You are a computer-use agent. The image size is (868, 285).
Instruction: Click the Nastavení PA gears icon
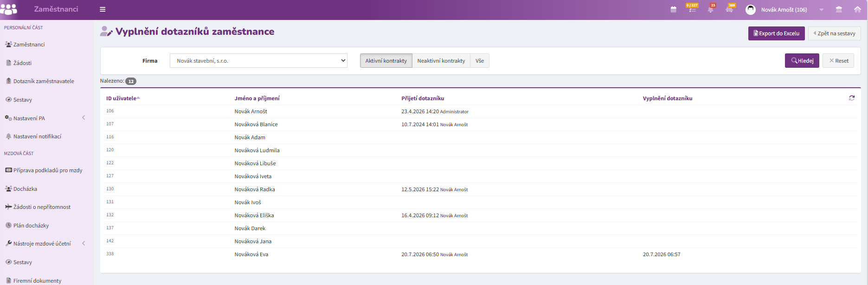(x=8, y=118)
